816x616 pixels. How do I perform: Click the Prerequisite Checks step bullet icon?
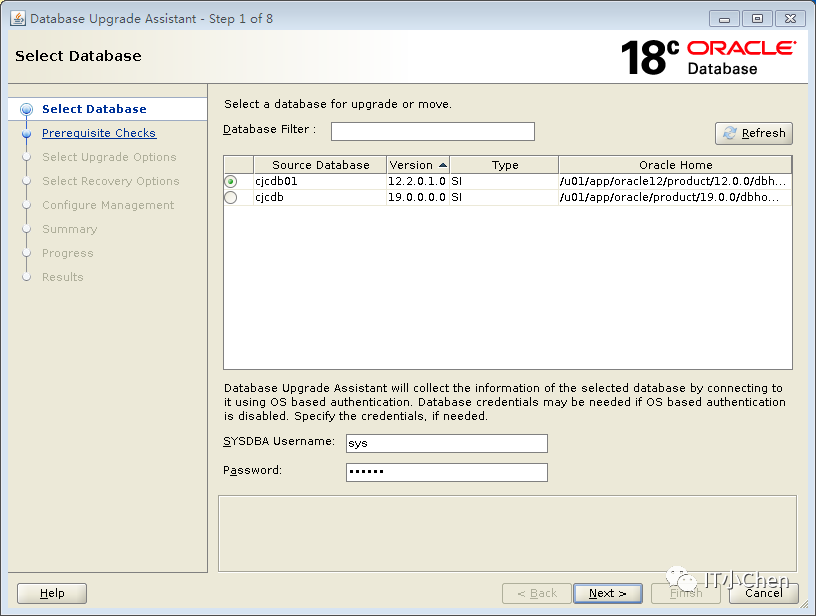tap(27, 134)
